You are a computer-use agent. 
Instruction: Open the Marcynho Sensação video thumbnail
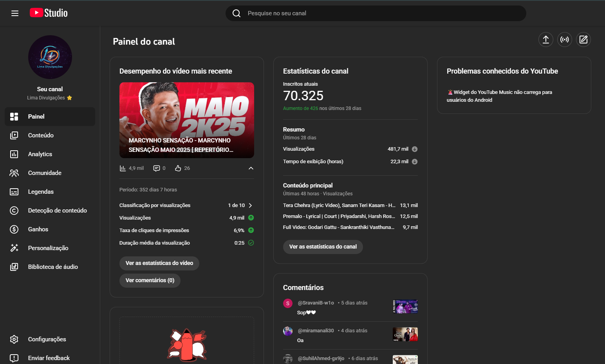[187, 120]
